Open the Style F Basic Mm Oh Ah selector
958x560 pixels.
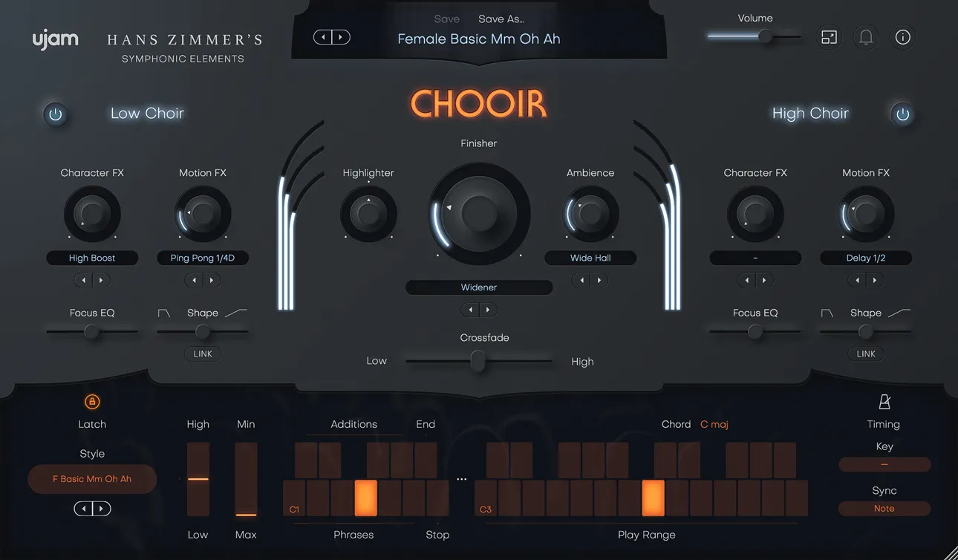92,479
